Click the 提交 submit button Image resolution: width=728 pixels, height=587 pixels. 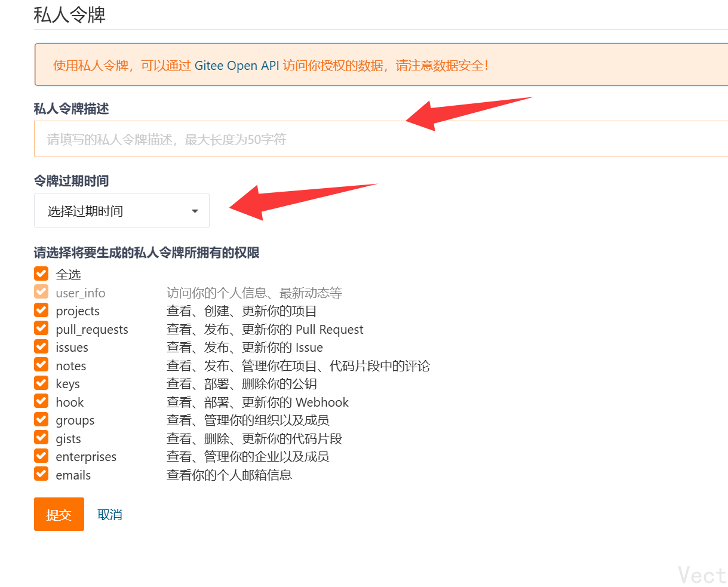tap(59, 514)
